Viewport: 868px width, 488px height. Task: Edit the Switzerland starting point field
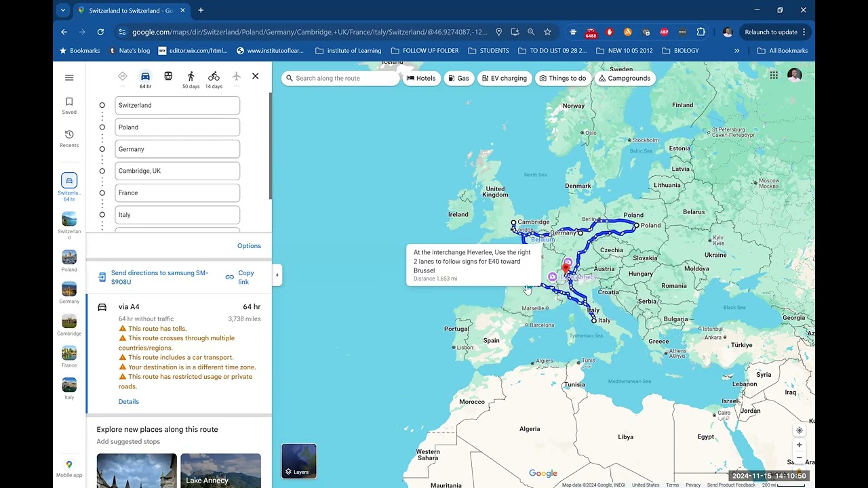click(x=178, y=105)
